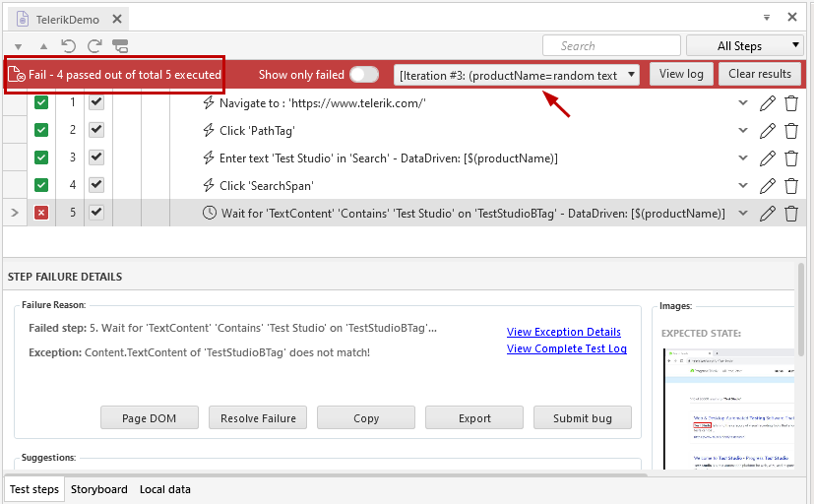Click the failed status icon of step 5

(41, 213)
